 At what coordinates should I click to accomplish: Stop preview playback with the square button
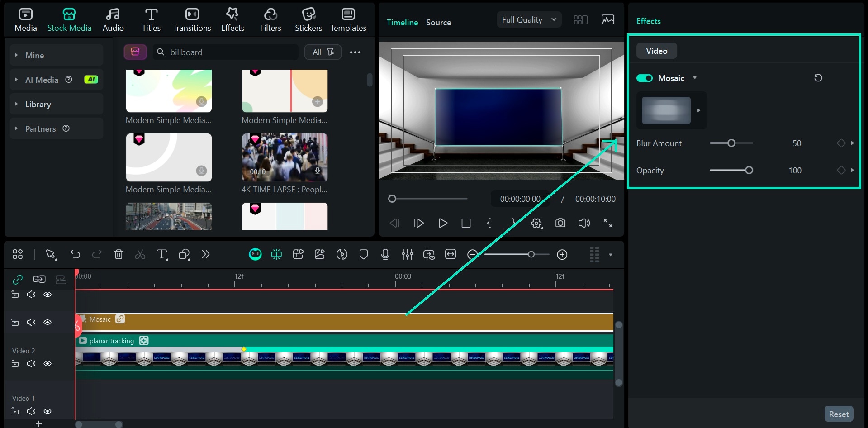466,223
